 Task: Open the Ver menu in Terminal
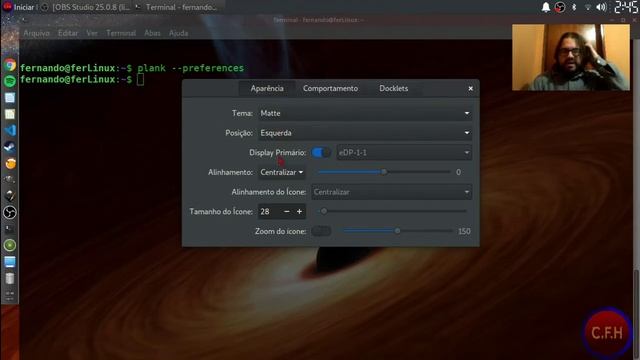tap(92, 33)
